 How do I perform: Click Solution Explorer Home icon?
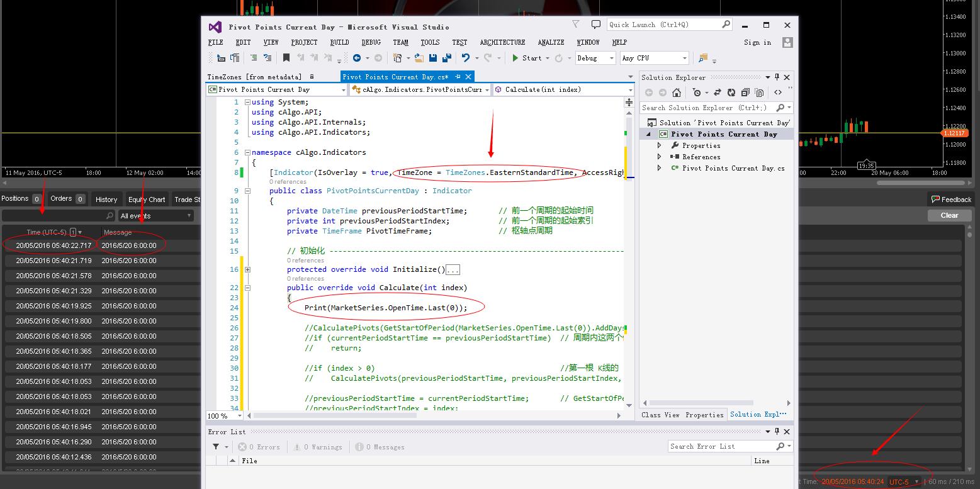677,93
